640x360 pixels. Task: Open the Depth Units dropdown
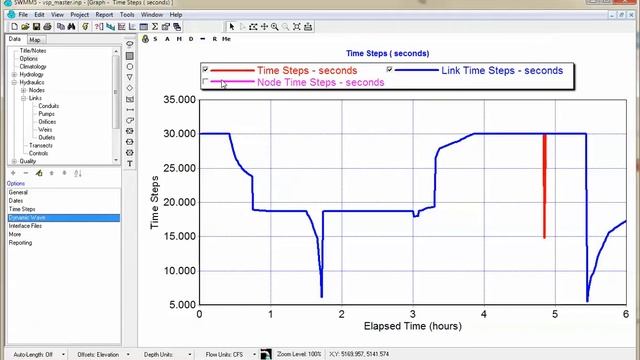[190, 354]
